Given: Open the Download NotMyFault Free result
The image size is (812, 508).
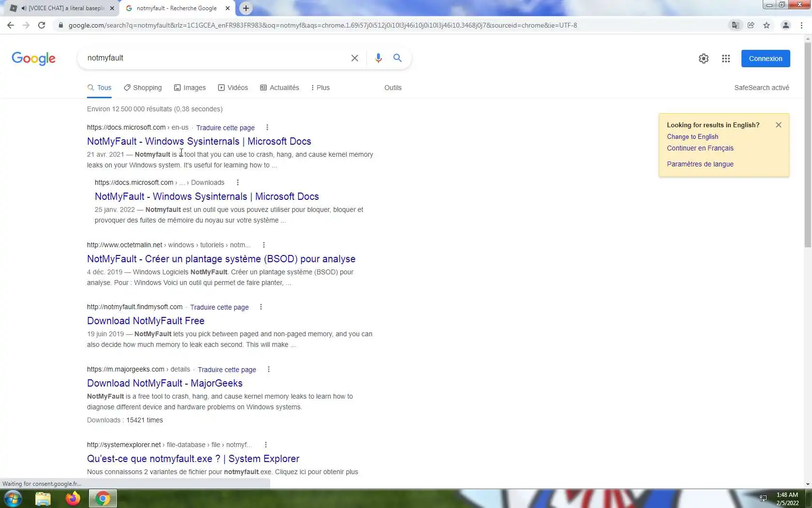Looking at the screenshot, I should pyautogui.click(x=145, y=321).
